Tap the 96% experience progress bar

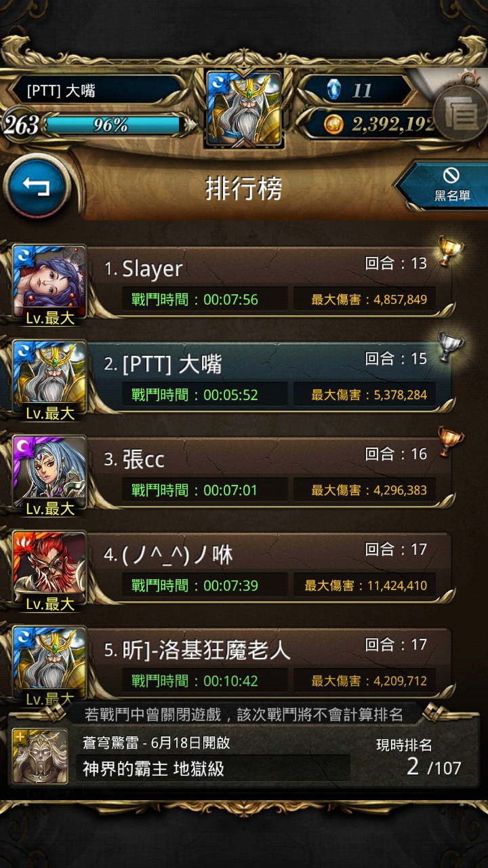click(x=113, y=125)
